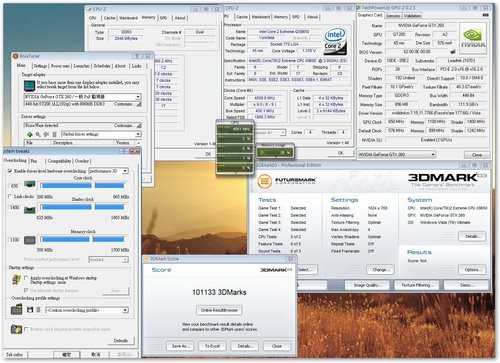
Task: Click the Tab order button in System tweaks
Action: point(15,354)
